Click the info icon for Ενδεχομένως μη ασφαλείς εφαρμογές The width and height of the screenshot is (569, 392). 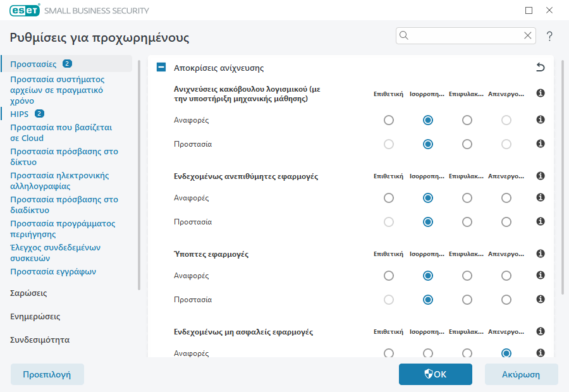click(x=540, y=331)
